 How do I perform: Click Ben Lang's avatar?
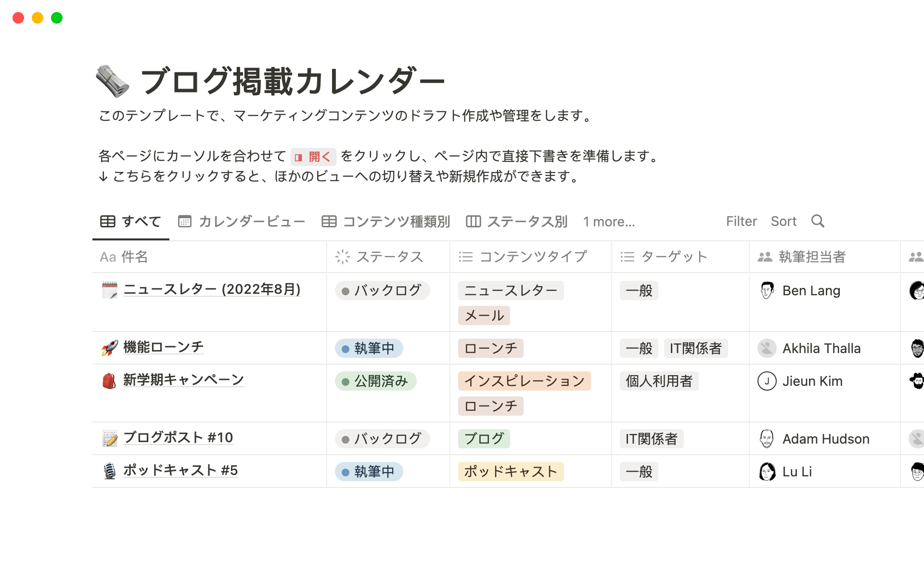point(767,290)
